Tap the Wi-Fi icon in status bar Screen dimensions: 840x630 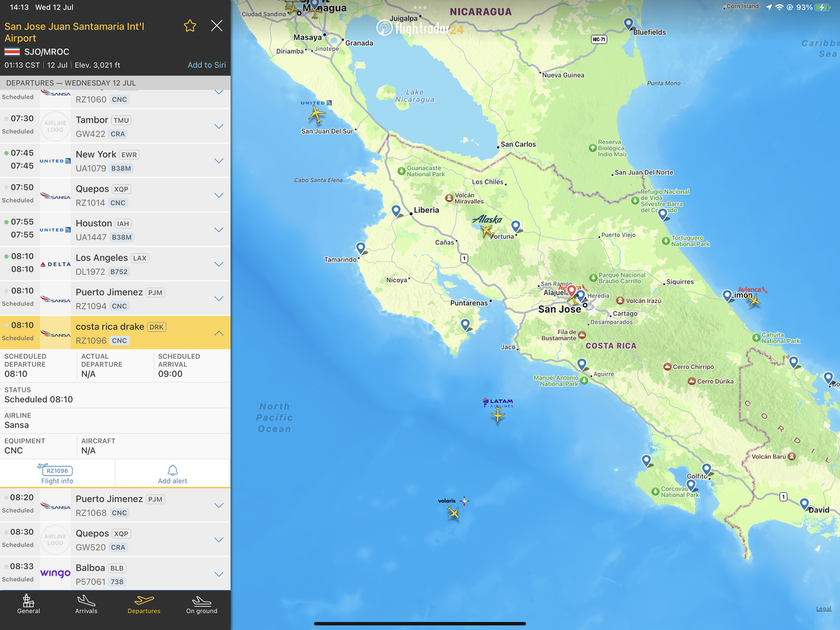click(779, 7)
